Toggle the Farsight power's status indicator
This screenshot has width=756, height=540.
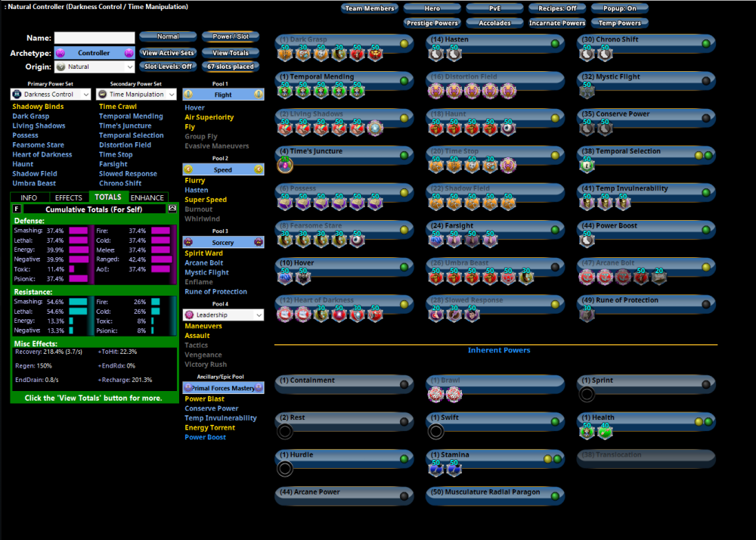[555, 229]
